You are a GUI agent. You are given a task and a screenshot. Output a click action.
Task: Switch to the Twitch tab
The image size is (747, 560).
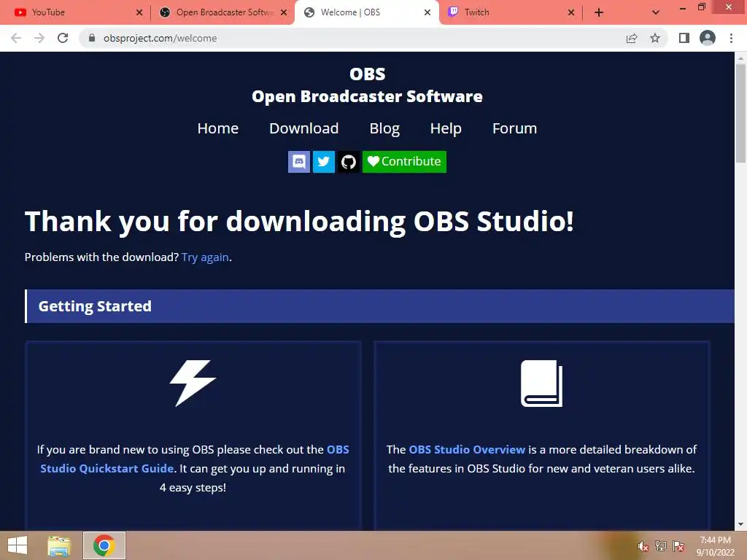(510, 12)
